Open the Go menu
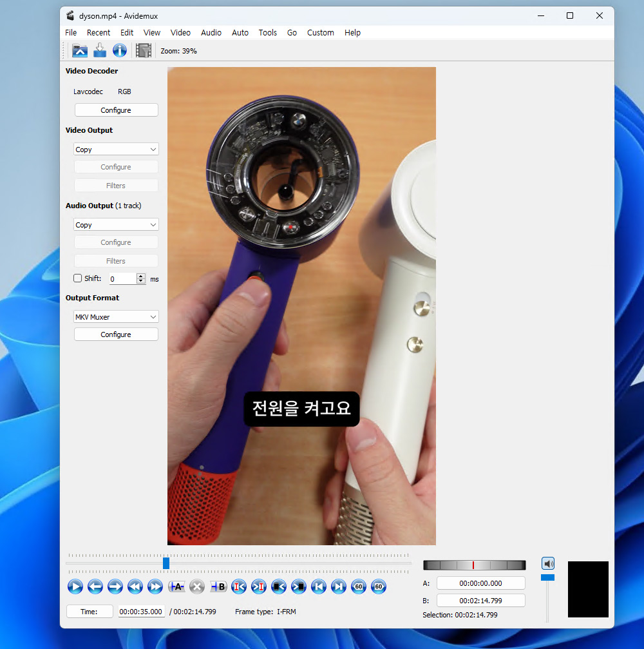Image resolution: width=644 pixels, height=649 pixels. pyautogui.click(x=292, y=32)
